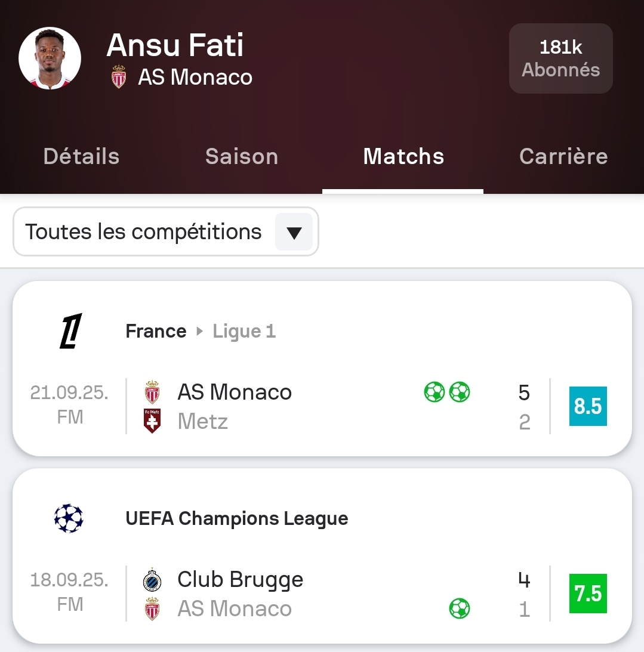644x652 pixels.
Task: Open Ansu Fati's profile photo
Action: (x=50, y=58)
